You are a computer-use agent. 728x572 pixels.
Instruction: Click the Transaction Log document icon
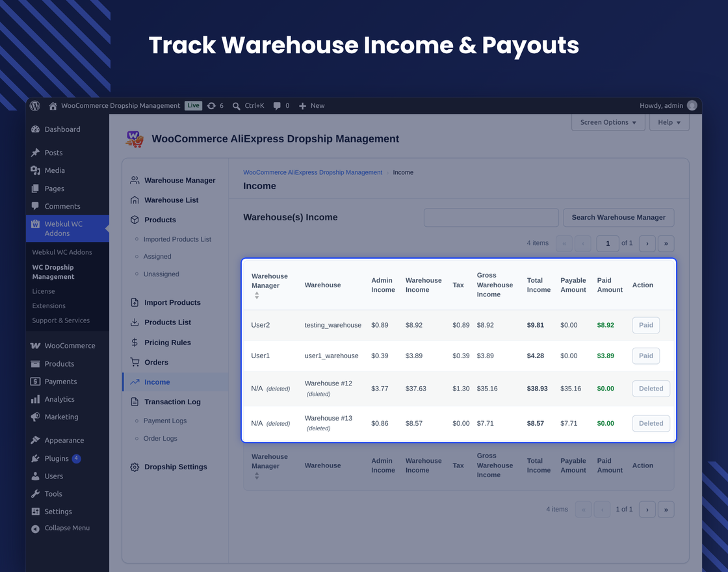tap(135, 402)
